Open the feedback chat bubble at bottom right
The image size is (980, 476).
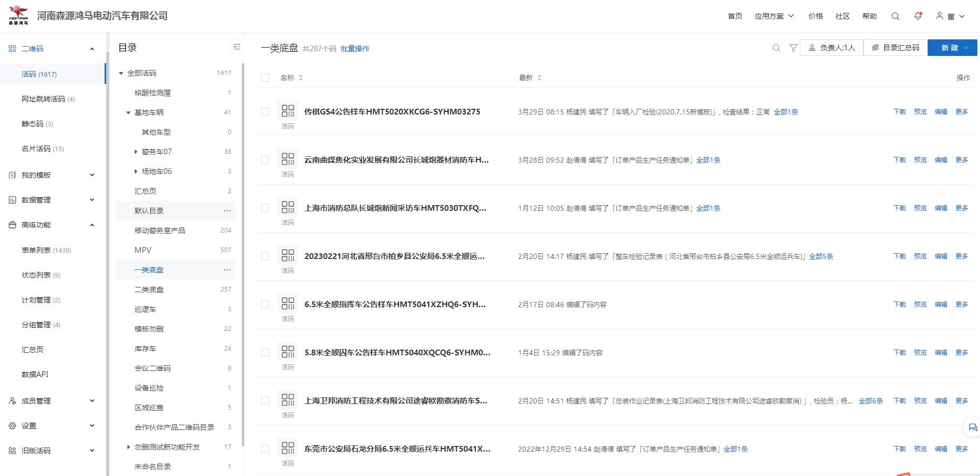[972, 428]
